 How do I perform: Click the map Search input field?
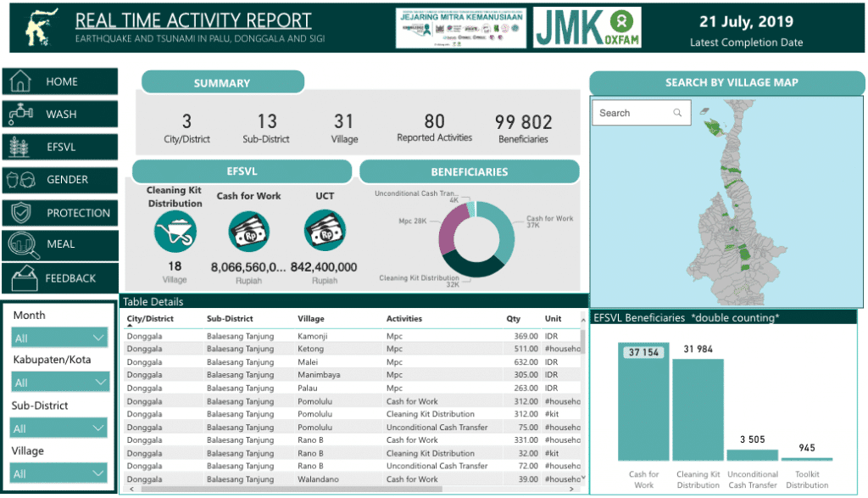[x=642, y=113]
